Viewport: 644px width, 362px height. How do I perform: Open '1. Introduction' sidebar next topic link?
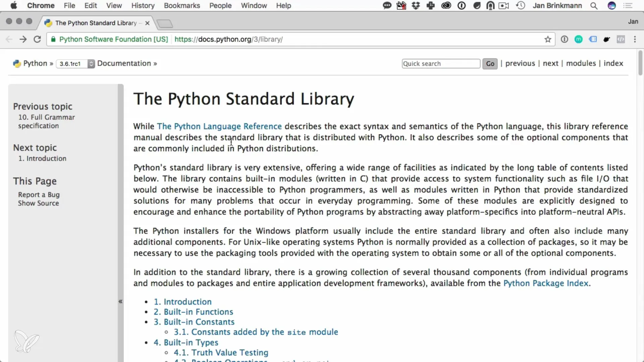pyautogui.click(x=42, y=159)
